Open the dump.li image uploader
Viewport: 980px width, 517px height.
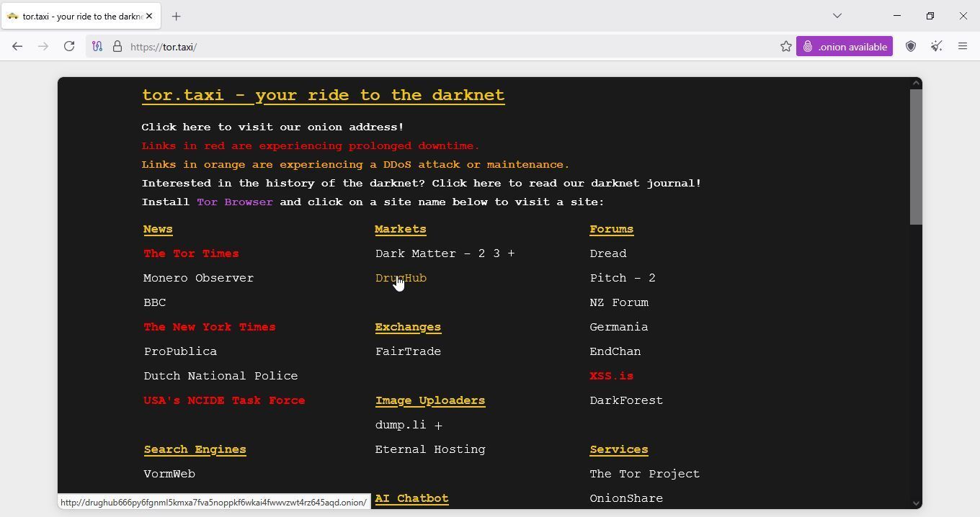401,425
